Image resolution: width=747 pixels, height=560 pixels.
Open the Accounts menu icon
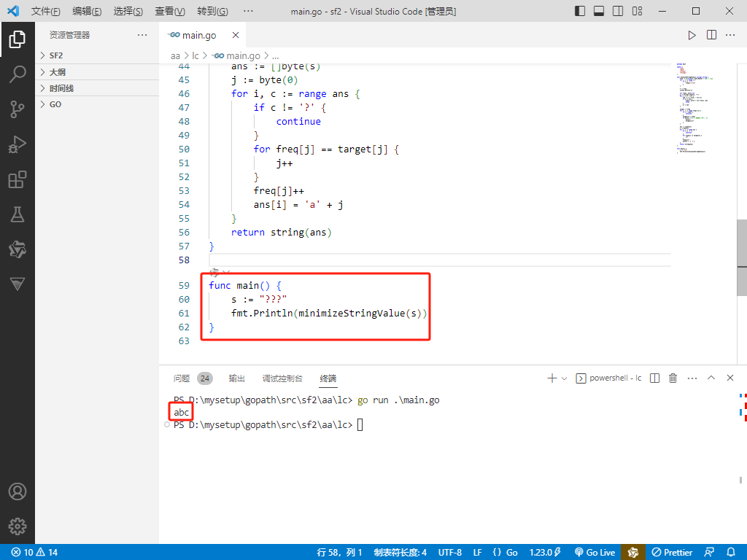[x=18, y=491]
